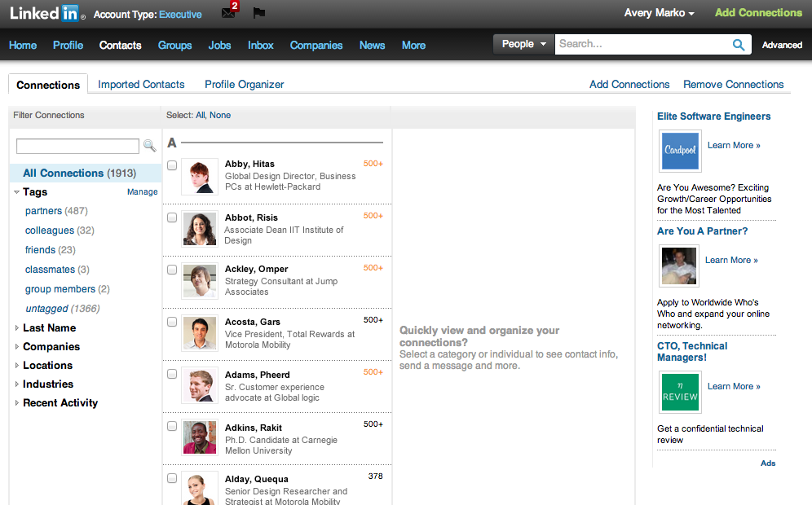This screenshot has height=505, width=812.
Task: Open the Inbox menu
Action: click(x=261, y=45)
